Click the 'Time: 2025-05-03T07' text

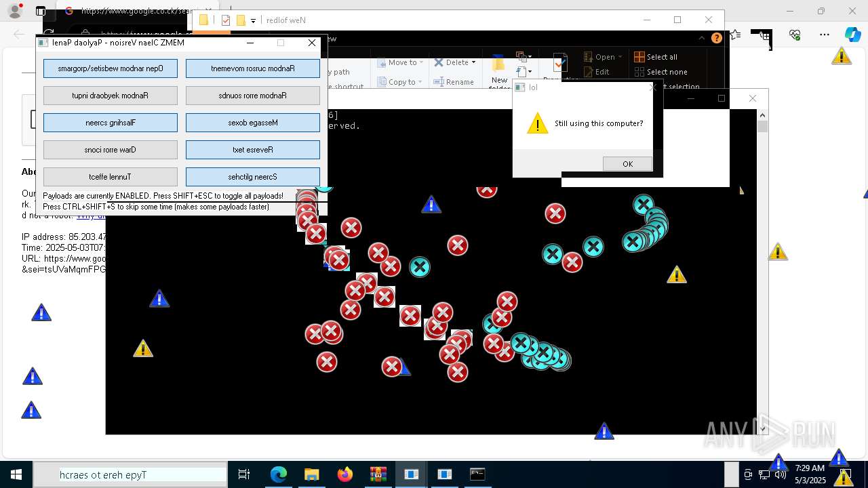click(64, 248)
